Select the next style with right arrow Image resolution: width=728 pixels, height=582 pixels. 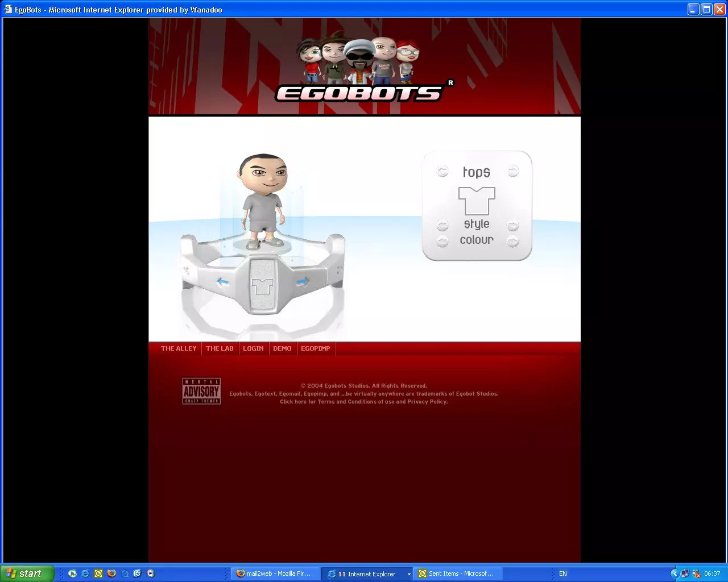[513, 225]
